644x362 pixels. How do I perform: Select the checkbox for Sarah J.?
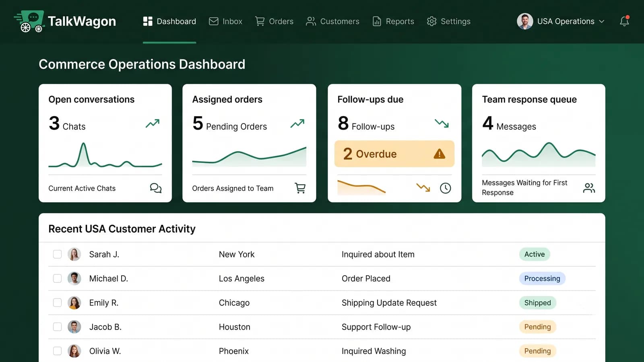[x=57, y=254]
